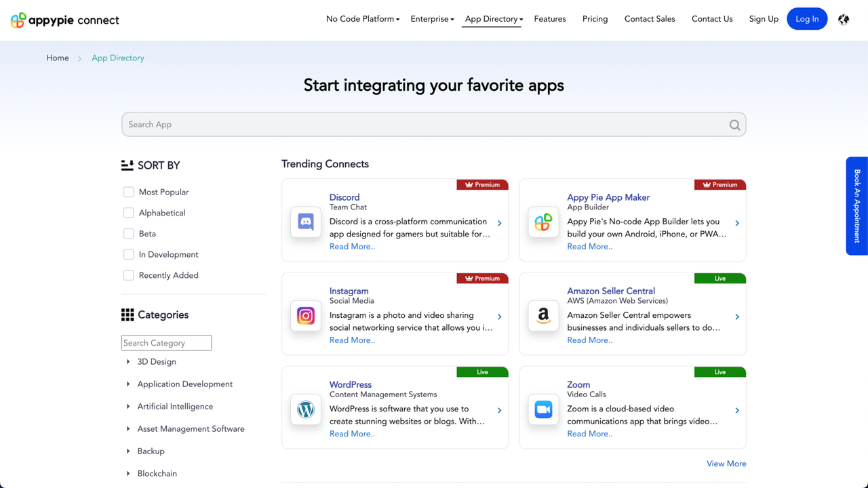Open Contact Sales in navigation
Viewport: 868px width, 488px height.
(650, 19)
